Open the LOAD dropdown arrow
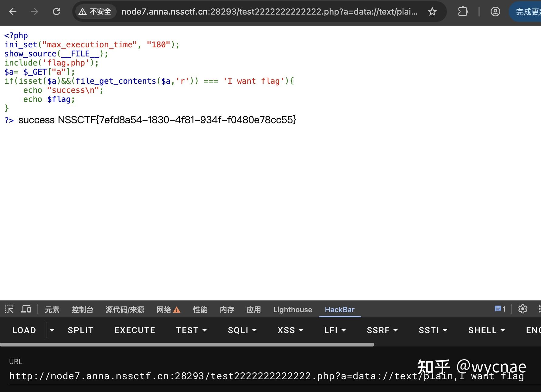This screenshot has width=541, height=392. [52, 331]
